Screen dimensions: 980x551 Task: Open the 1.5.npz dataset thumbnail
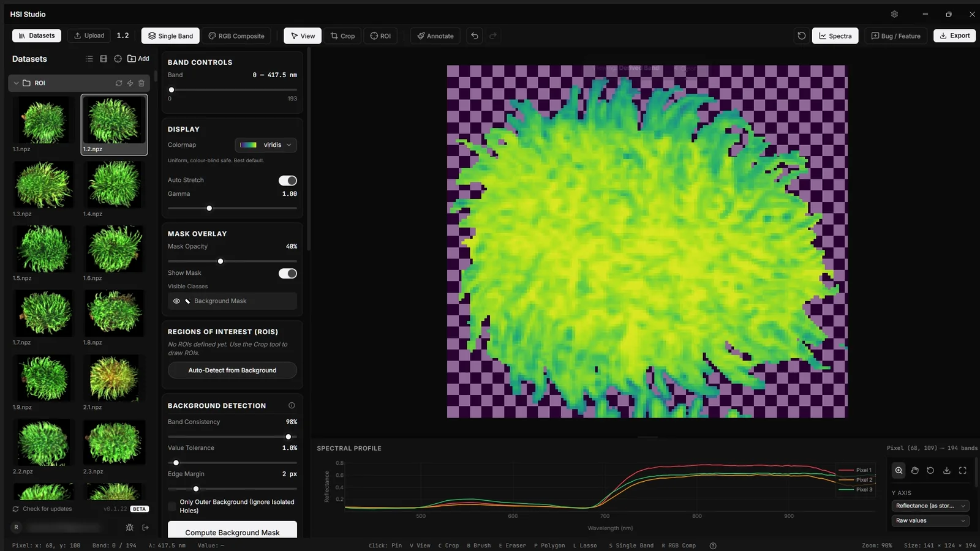44,249
